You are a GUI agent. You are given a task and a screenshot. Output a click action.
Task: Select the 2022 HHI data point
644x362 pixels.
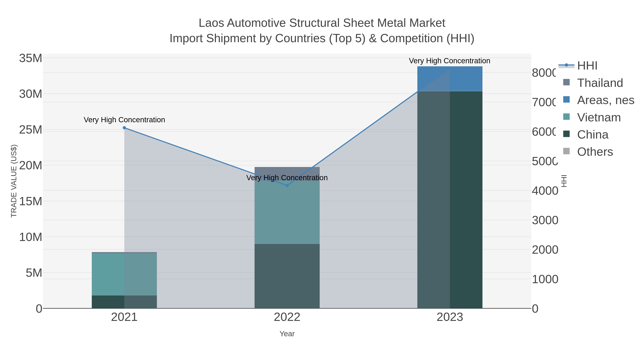click(287, 185)
